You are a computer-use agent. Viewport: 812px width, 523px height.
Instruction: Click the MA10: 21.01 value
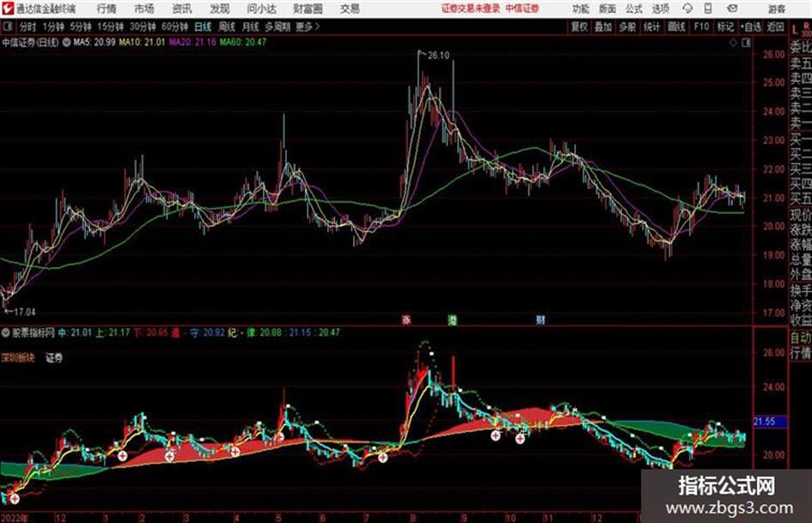(x=142, y=42)
